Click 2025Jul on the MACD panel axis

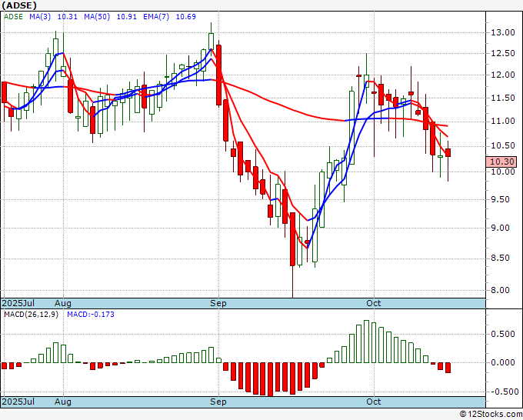coord(18,402)
